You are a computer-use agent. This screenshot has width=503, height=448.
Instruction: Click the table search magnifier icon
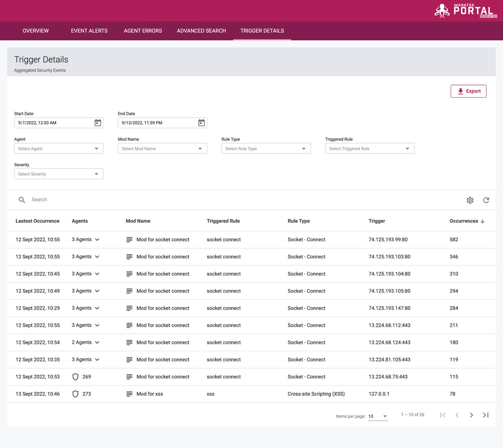pos(22,200)
